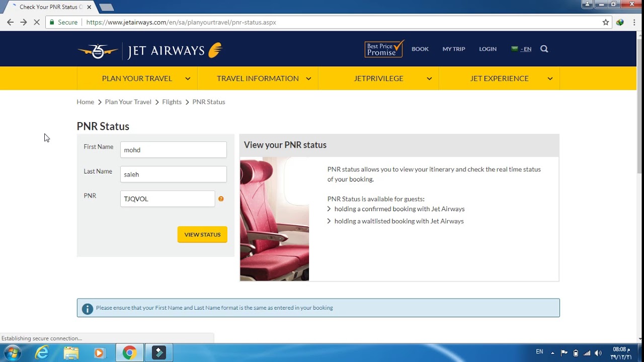Click the volume speaker tray icon
The height and width of the screenshot is (362, 644).
point(598,353)
